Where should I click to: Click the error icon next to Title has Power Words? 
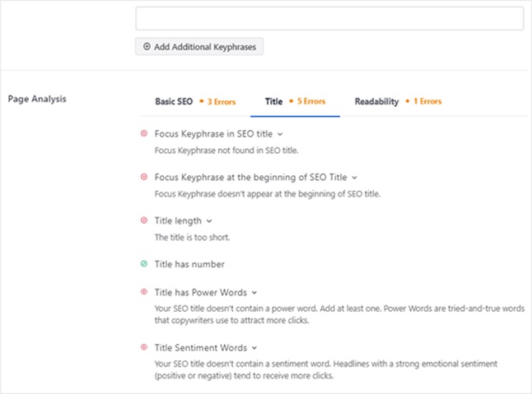[145, 292]
